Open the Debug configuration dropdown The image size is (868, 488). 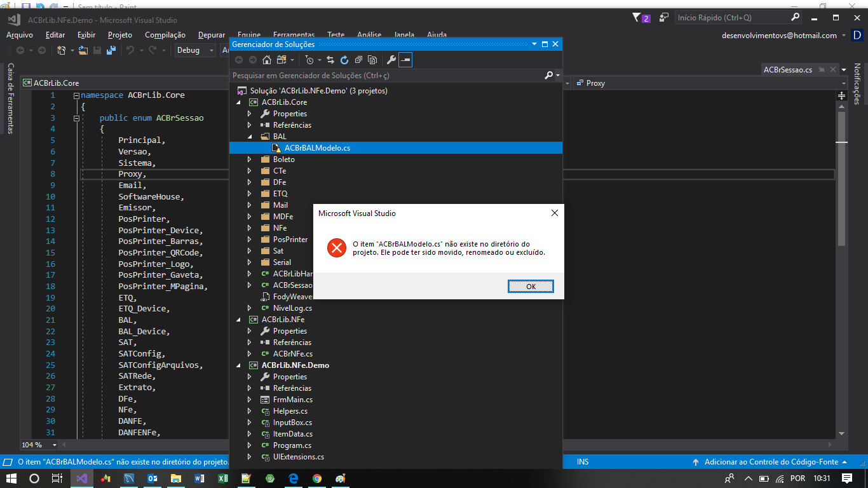coord(196,50)
